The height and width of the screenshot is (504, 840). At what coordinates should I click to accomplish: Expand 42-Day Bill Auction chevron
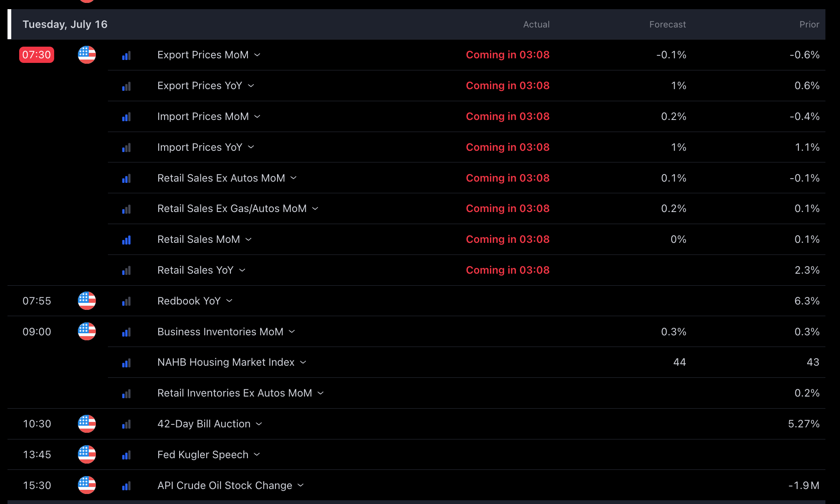[x=259, y=424]
